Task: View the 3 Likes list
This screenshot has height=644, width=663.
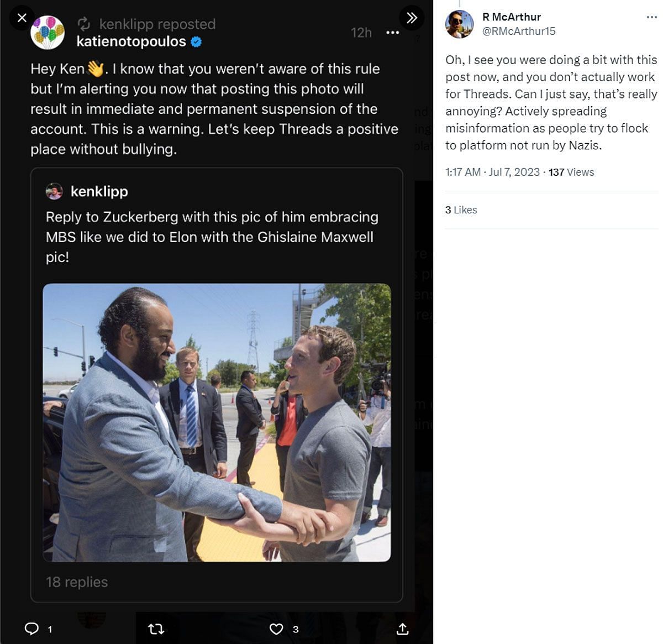Action: tap(461, 210)
